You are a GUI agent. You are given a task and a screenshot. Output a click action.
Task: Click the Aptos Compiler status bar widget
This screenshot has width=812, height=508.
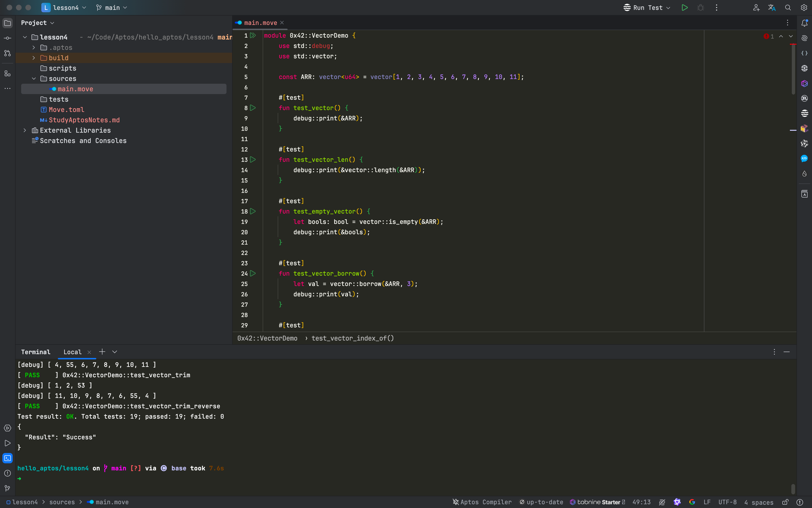tap(482, 502)
